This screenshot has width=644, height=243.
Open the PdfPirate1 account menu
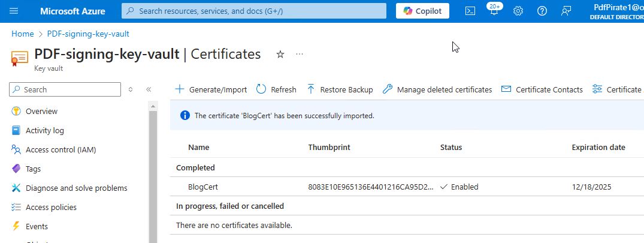pos(616,11)
